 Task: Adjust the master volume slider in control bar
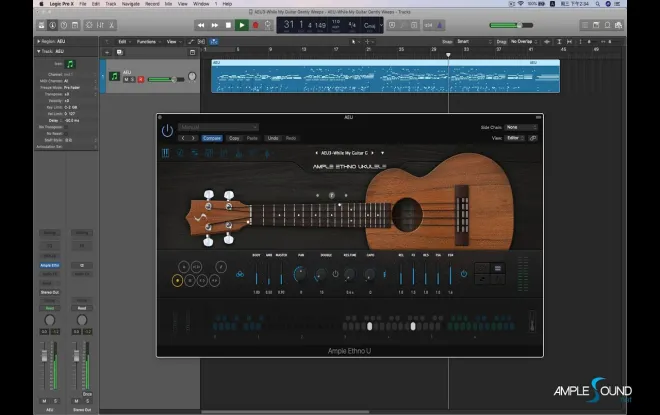(x=511, y=25)
